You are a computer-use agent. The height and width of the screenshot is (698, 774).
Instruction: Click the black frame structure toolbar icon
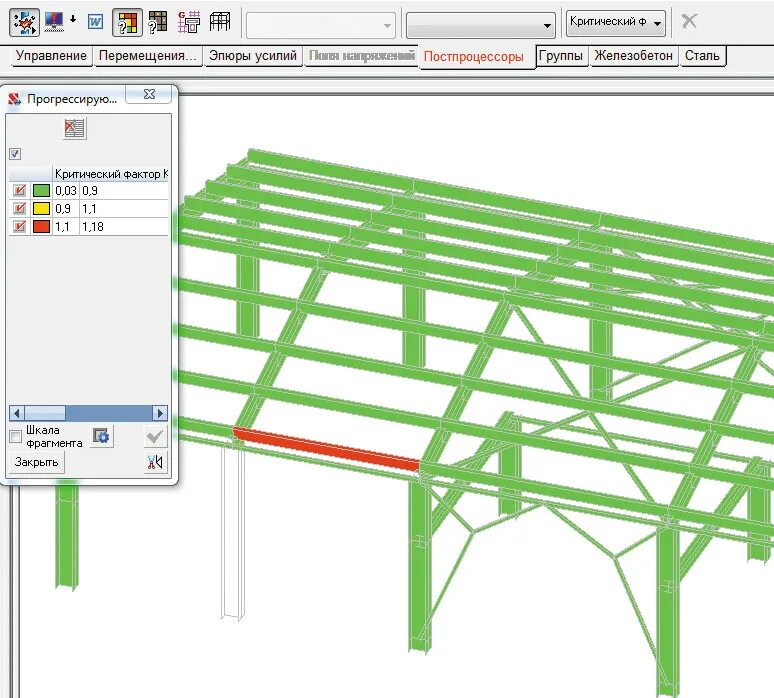(220, 22)
